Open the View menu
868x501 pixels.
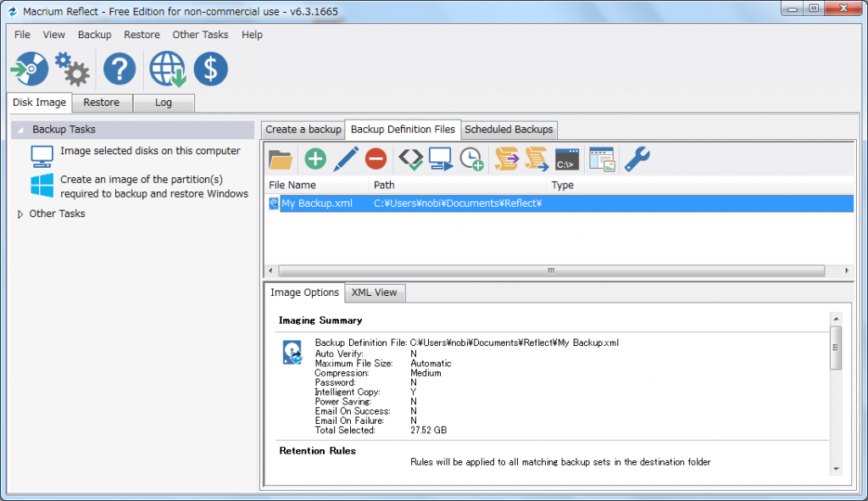(x=53, y=34)
